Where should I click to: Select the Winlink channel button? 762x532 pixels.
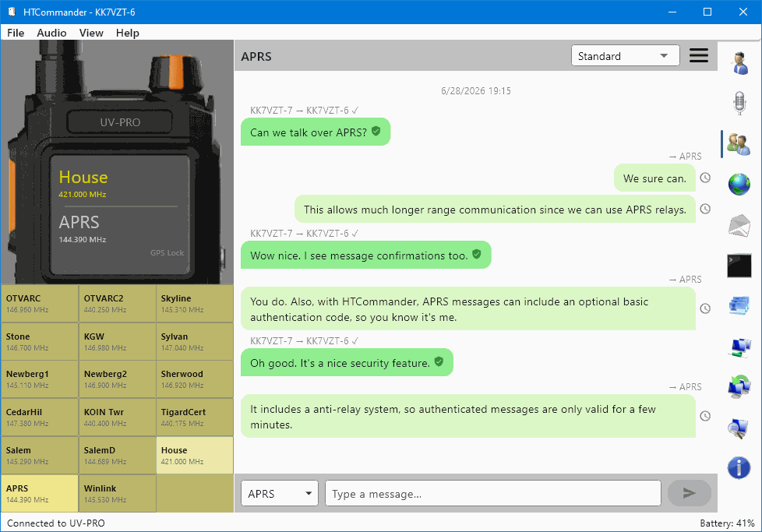117,493
